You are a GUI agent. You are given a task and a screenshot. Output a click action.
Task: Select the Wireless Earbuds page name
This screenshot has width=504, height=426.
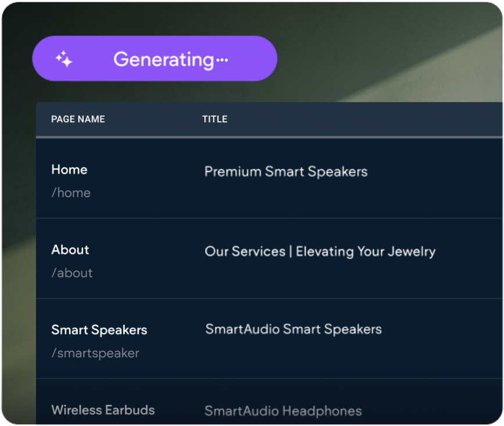103,410
